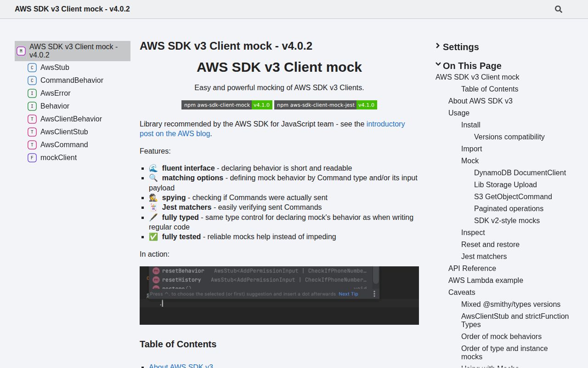Click the npm aws-sdk-client-mock v4.1.0 badge
The image size is (588, 368).
pos(227,105)
